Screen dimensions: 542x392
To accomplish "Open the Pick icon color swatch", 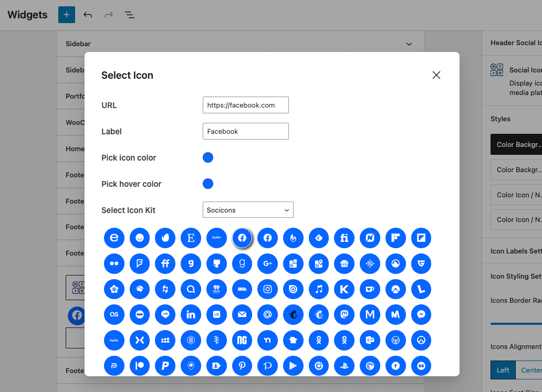I will pos(208,157).
